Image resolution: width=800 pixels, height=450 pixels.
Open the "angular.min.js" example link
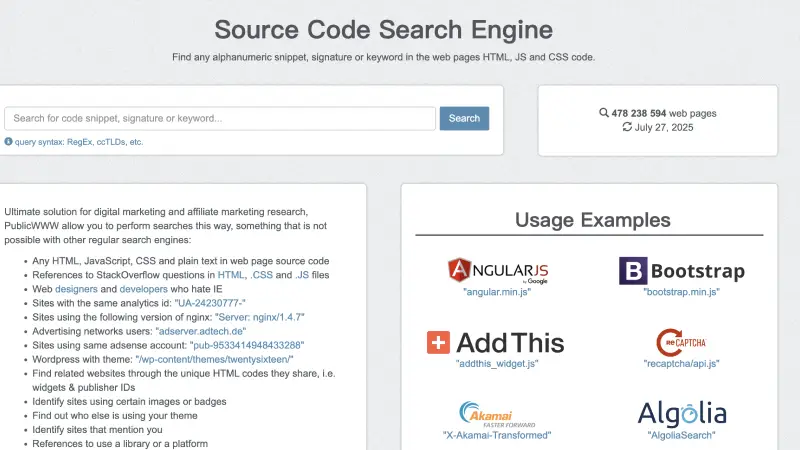497,292
